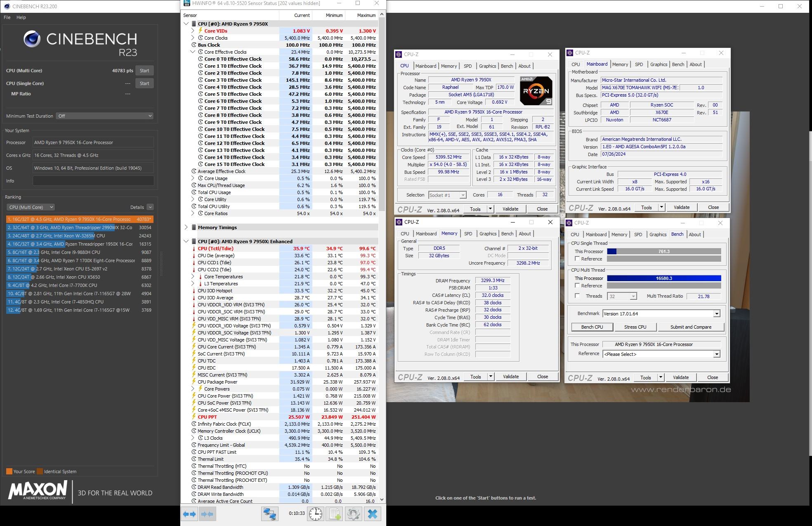812x526 pixels.
Task: Click HWiNFO blue X close sensors icon
Action: 372,514
